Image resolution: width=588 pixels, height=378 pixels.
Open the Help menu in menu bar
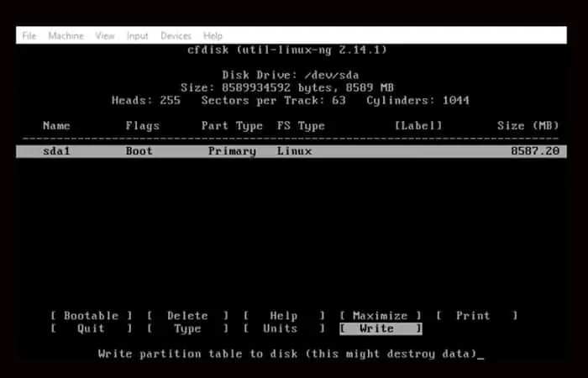pyautogui.click(x=213, y=35)
